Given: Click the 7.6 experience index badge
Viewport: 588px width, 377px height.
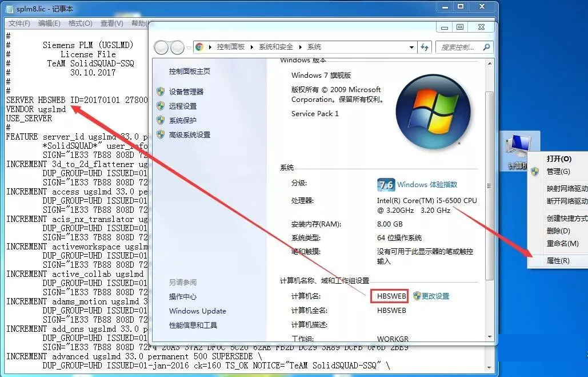Looking at the screenshot, I should 386,184.
